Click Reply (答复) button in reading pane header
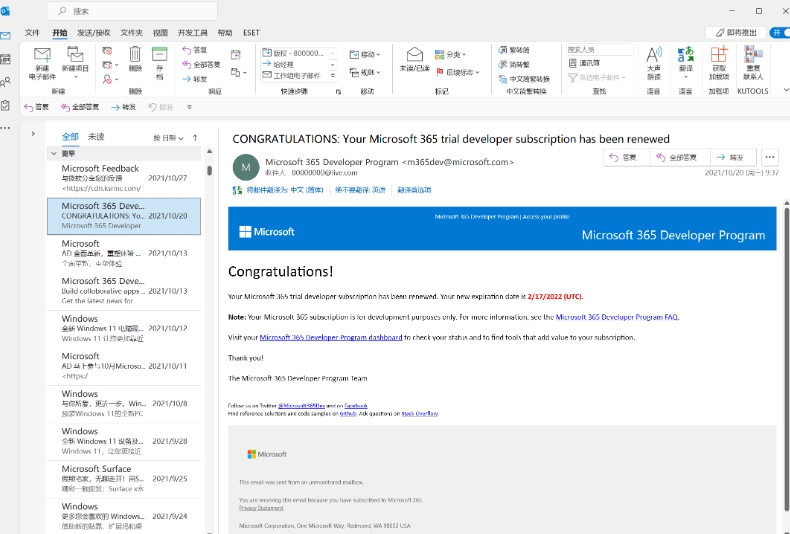Viewport: 790px width, 534px height. [626, 157]
